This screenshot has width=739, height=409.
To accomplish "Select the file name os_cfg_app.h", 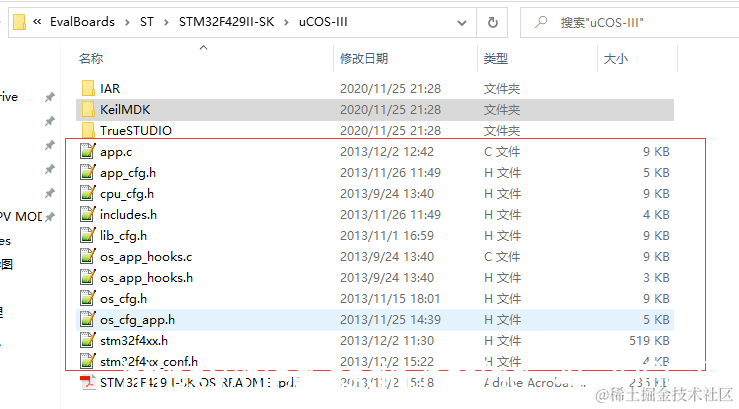I will point(137,320).
